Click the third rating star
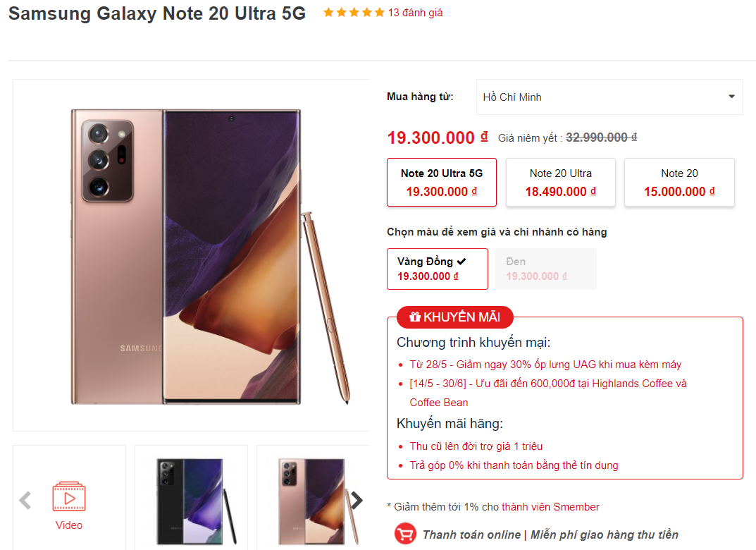756x550 pixels. (x=354, y=12)
